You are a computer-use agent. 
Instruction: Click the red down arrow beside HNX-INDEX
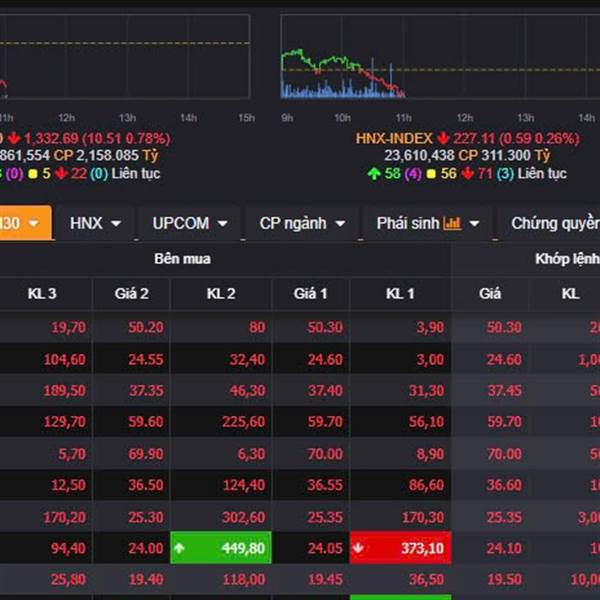coord(443,138)
